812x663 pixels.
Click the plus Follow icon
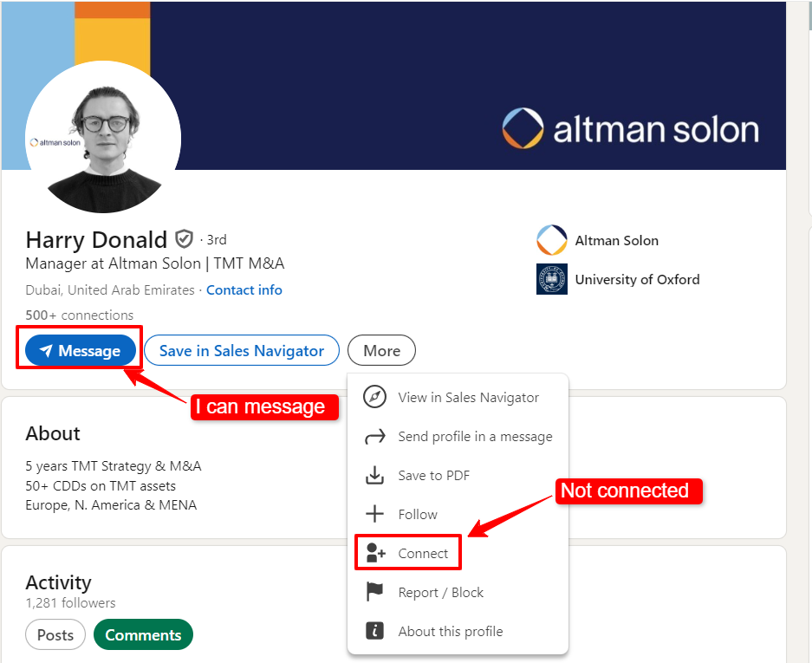click(374, 514)
